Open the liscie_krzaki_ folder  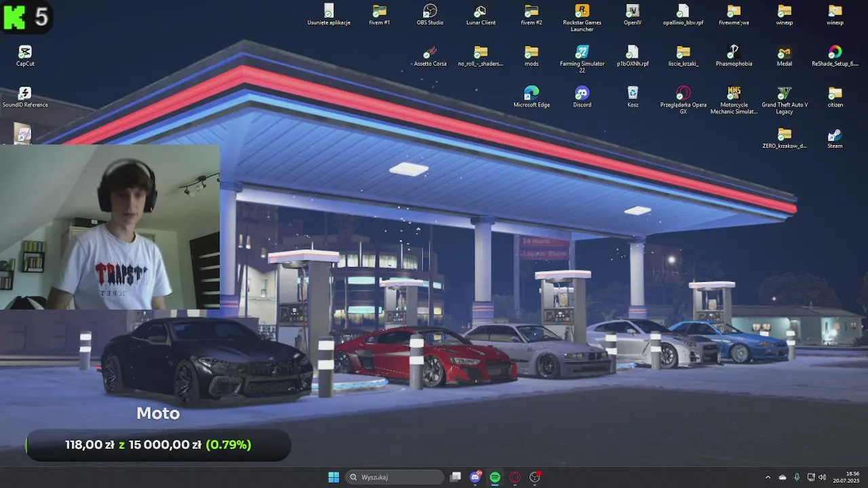683,56
